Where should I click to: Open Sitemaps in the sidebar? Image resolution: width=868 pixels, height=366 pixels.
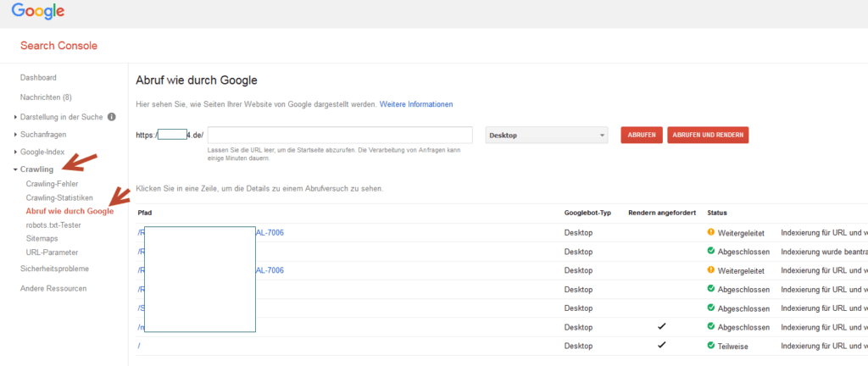pyautogui.click(x=42, y=238)
